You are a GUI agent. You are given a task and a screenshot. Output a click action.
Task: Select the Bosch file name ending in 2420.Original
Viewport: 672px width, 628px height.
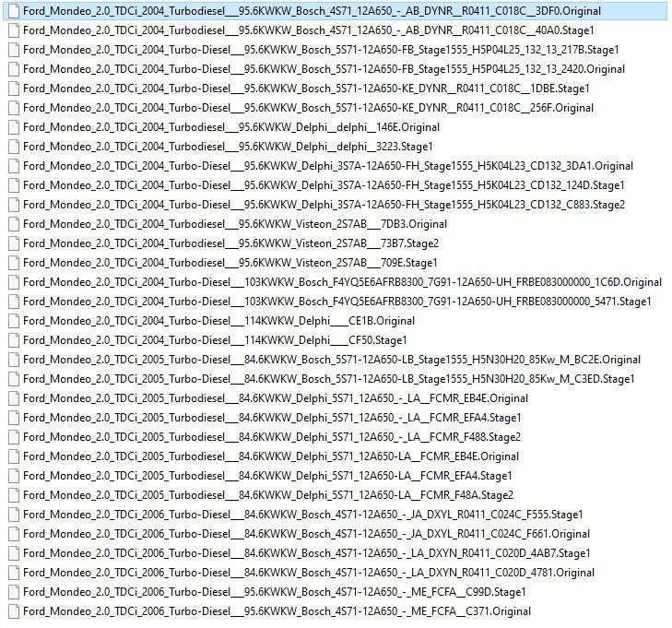tap(324, 68)
